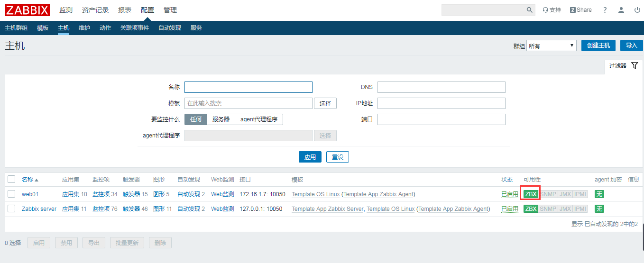Sort hosts by the 名称 column
The width and height of the screenshot is (644, 263).
30,180
